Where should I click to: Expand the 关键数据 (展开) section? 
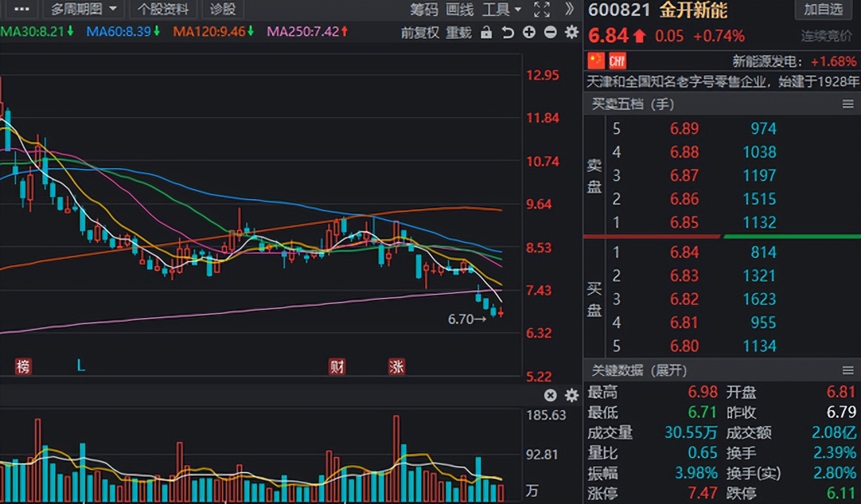pos(639,370)
